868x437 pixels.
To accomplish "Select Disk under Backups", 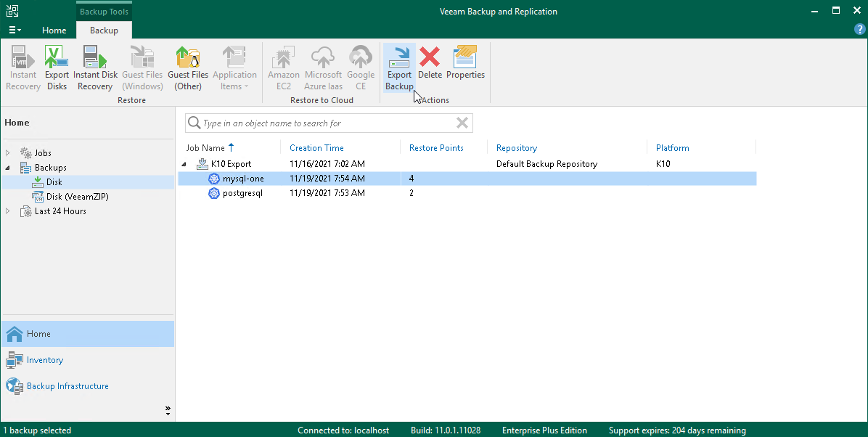I will click(54, 181).
